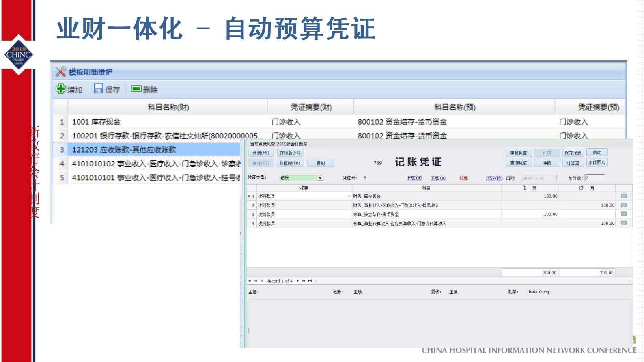Go to next page of records
The width and height of the screenshot is (644, 362).
(x=304, y=281)
